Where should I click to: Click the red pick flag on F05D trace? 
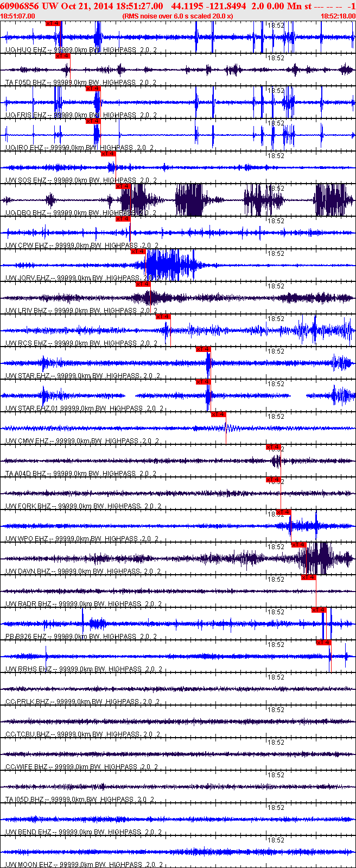(x=63, y=56)
